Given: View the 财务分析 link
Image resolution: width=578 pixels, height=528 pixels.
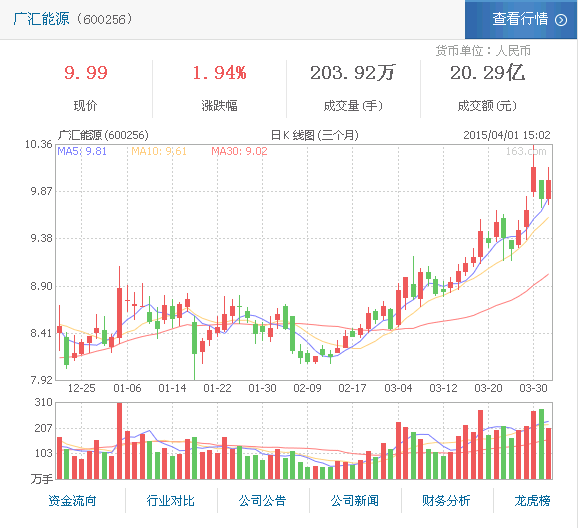Looking at the screenshot, I should pos(446,501).
